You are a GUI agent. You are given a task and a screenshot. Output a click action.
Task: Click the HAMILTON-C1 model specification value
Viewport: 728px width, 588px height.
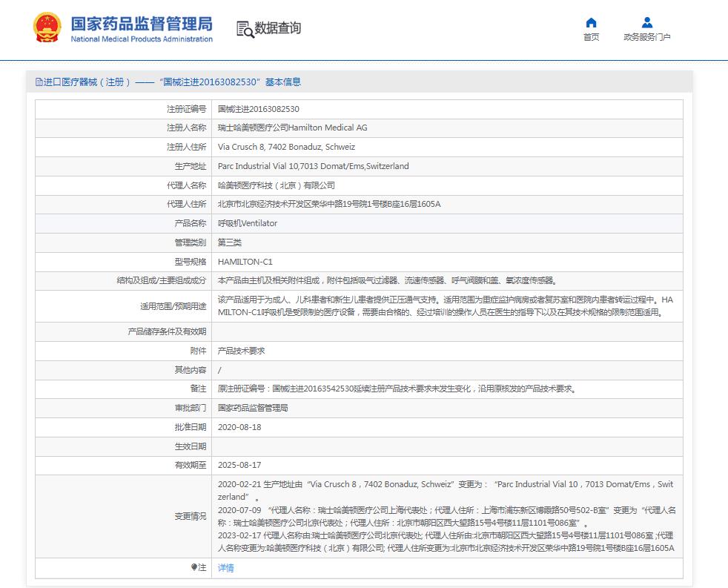(245, 262)
